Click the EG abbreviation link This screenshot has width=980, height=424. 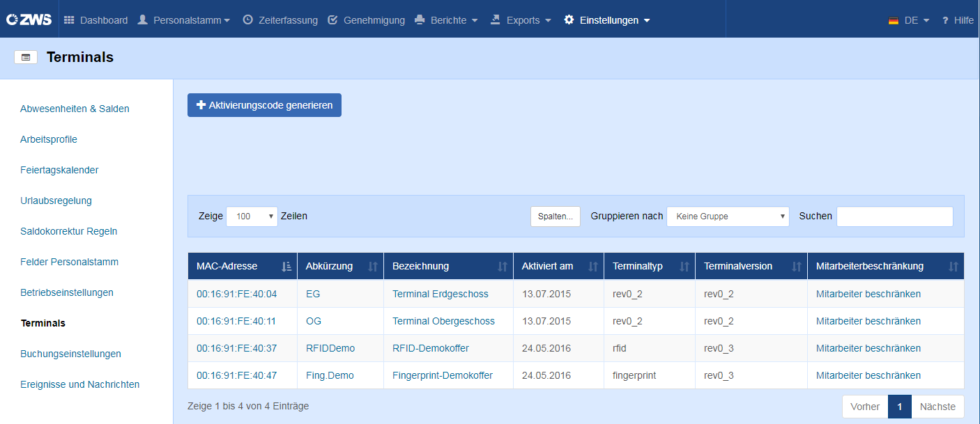click(313, 294)
